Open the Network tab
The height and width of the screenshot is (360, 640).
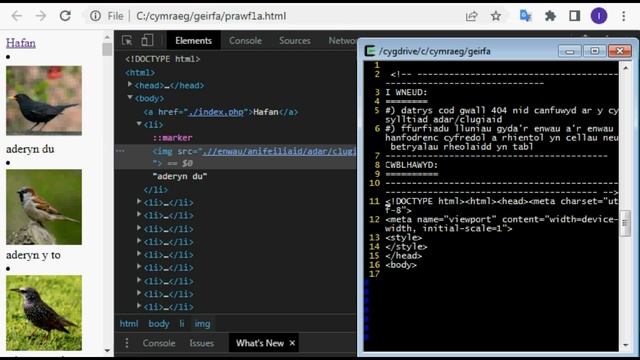pos(342,40)
